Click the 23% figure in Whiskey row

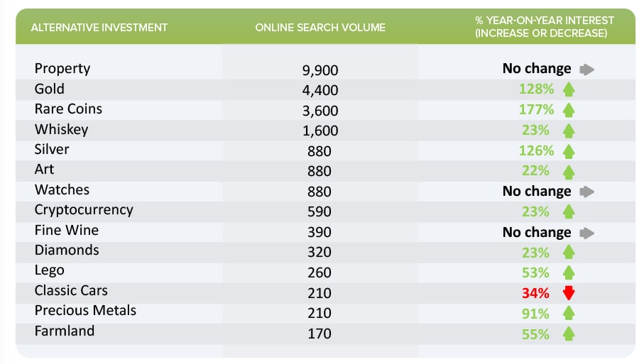[x=535, y=131]
